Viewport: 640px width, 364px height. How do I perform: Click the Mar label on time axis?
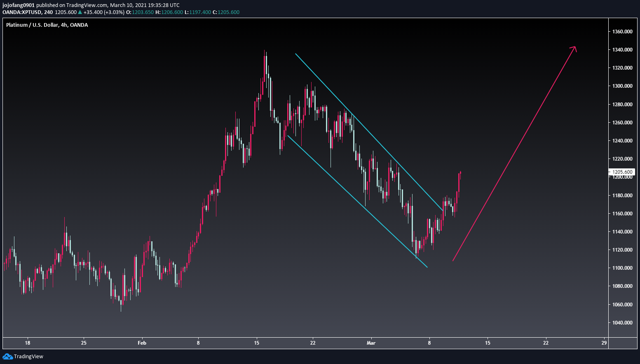tap(371, 343)
